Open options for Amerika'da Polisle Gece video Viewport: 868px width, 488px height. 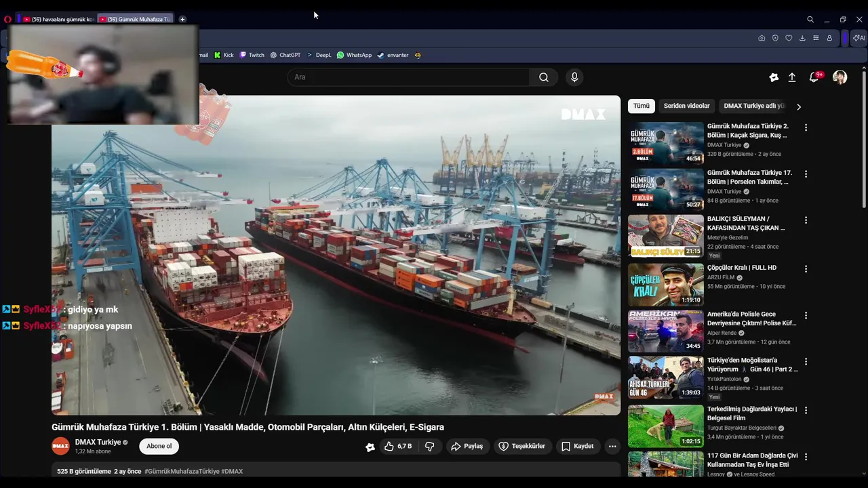[806, 316]
